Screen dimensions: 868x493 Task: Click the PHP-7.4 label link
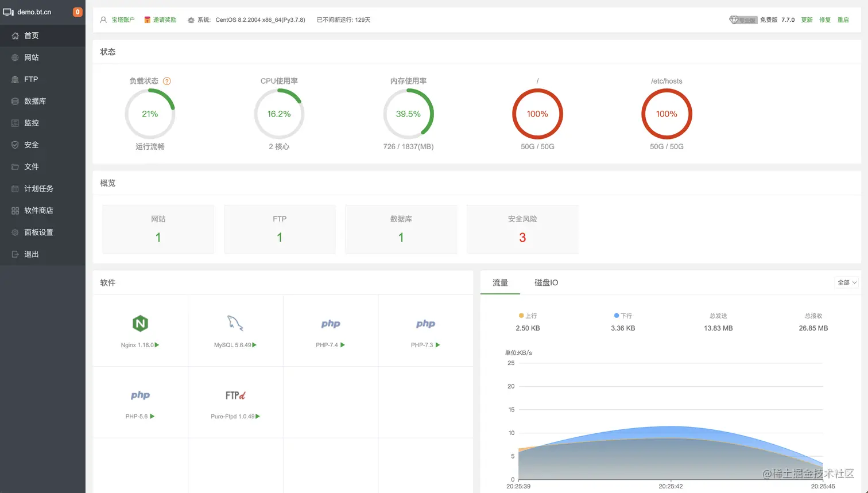click(x=327, y=345)
